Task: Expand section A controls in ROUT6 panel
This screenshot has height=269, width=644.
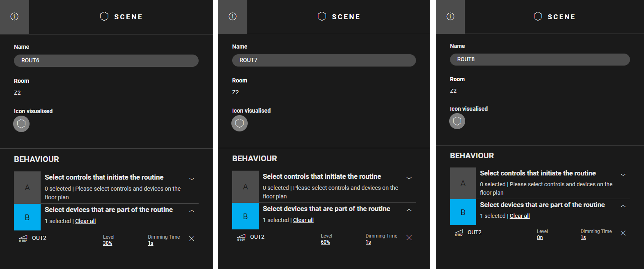Action: coord(192,179)
